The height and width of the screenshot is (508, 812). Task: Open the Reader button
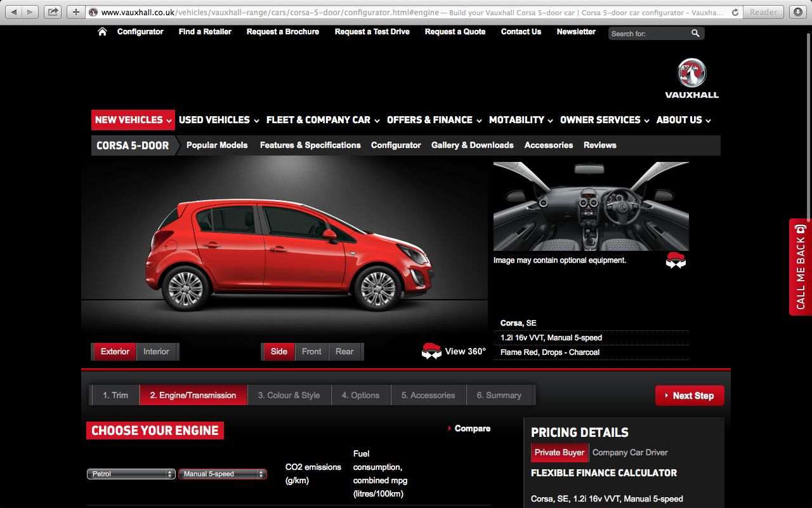click(x=763, y=12)
